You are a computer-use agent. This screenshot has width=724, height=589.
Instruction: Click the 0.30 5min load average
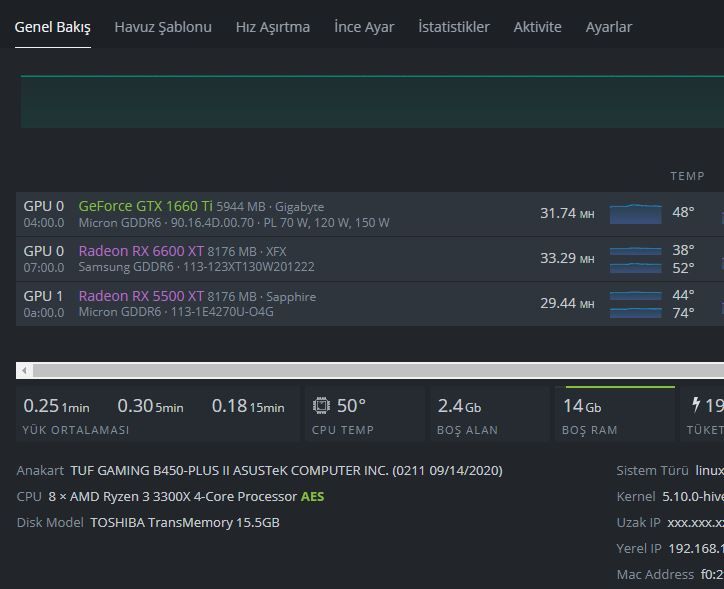tap(150, 406)
